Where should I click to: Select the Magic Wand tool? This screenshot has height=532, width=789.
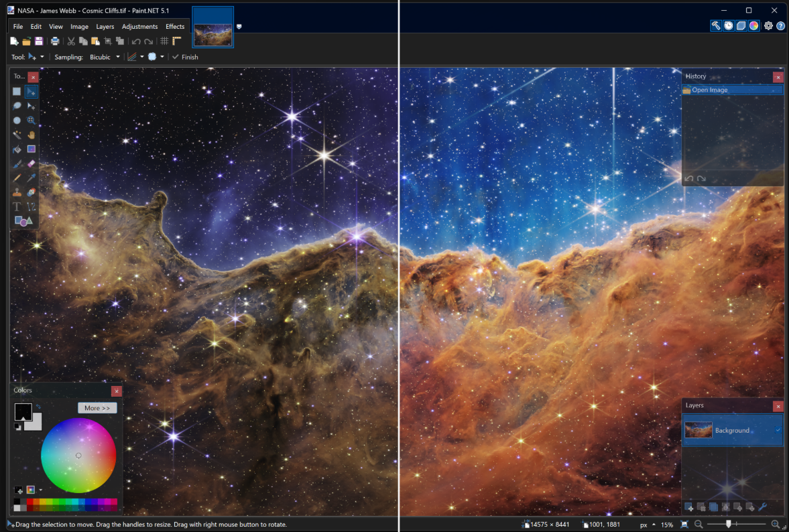click(17, 135)
